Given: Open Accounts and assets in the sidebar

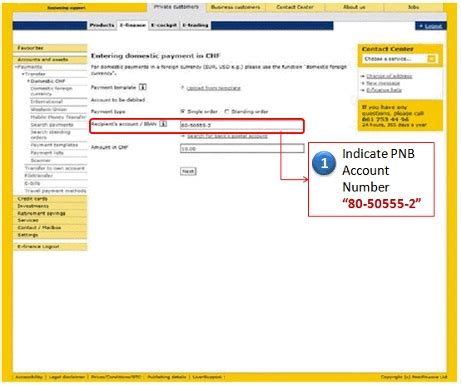Looking at the screenshot, I should pos(50,59).
